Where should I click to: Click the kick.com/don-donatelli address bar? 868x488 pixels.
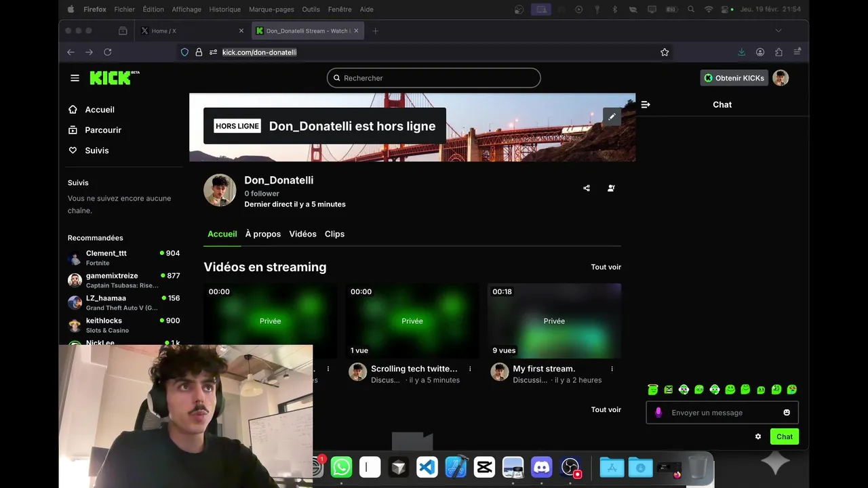click(x=424, y=52)
